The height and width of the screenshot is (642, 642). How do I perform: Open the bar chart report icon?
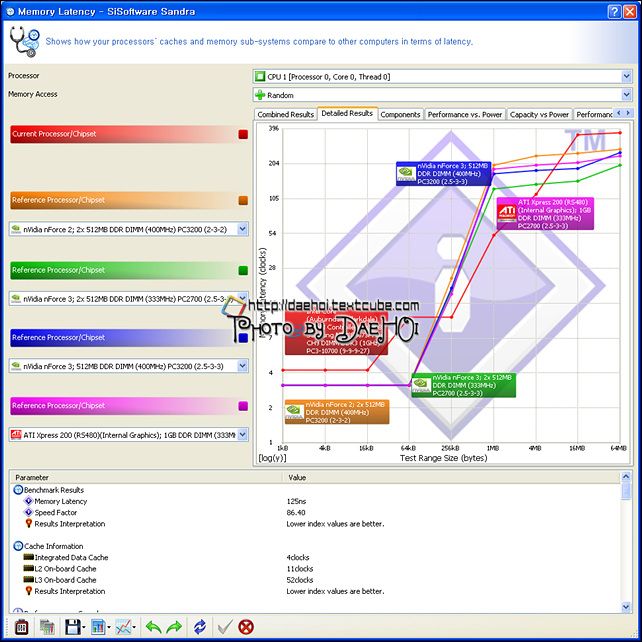tap(98, 627)
